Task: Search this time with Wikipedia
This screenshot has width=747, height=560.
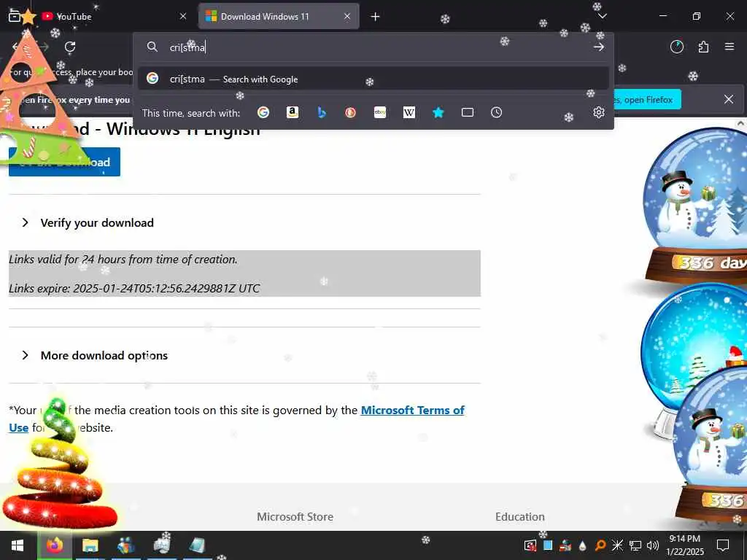Action: click(x=409, y=112)
